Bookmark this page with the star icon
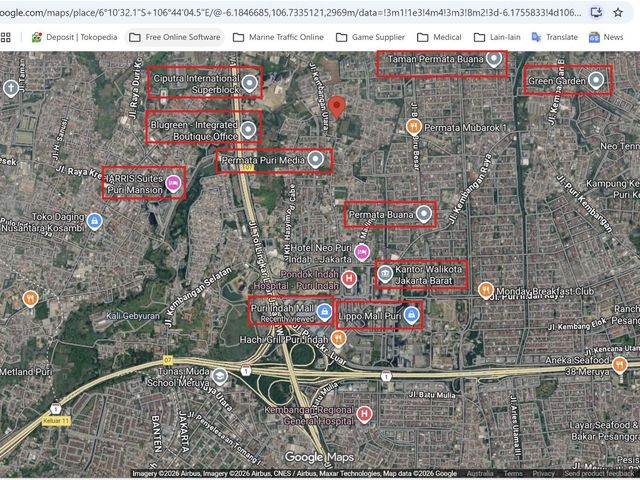Image resolution: width=640 pixels, height=480 pixels. 618,12
